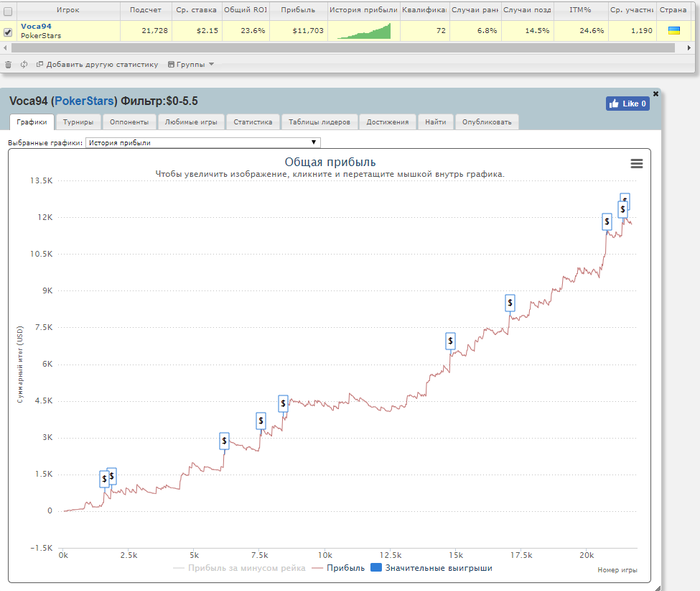Image resolution: width=700 pixels, height=591 pixels.
Task: Open the chart hamburger menu icon
Action: tap(637, 164)
